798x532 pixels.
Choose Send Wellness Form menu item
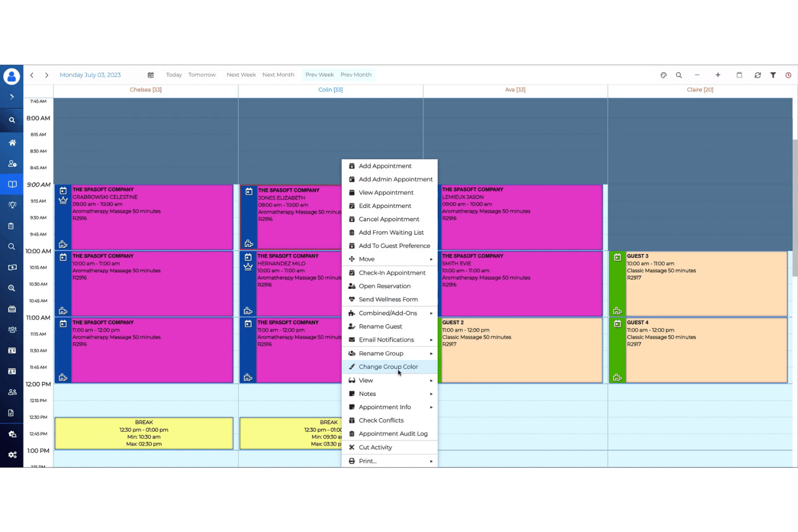(389, 299)
